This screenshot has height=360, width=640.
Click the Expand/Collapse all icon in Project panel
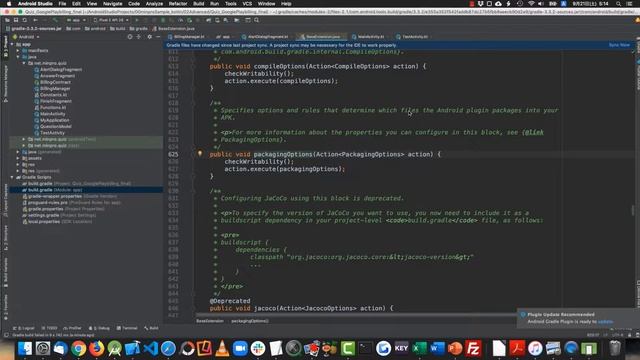click(x=139, y=37)
